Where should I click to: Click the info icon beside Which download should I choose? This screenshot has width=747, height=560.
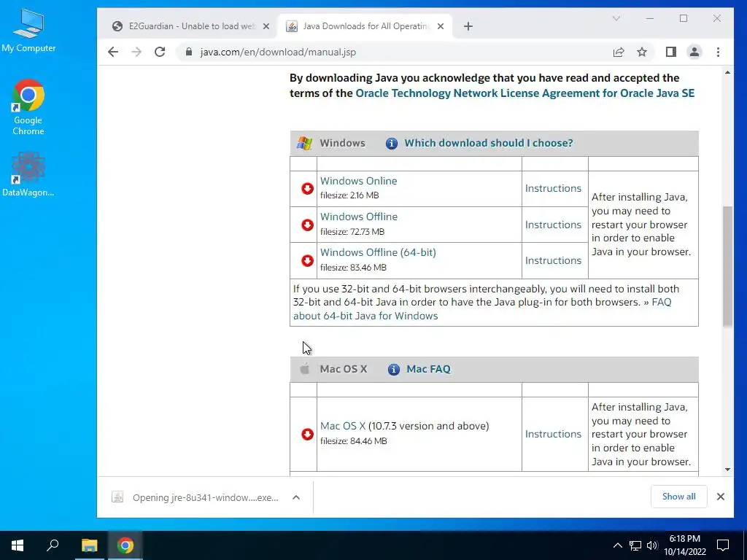click(x=392, y=144)
